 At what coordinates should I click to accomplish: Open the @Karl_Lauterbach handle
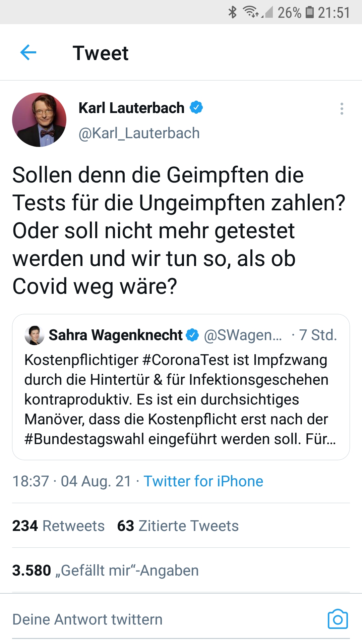139,133
